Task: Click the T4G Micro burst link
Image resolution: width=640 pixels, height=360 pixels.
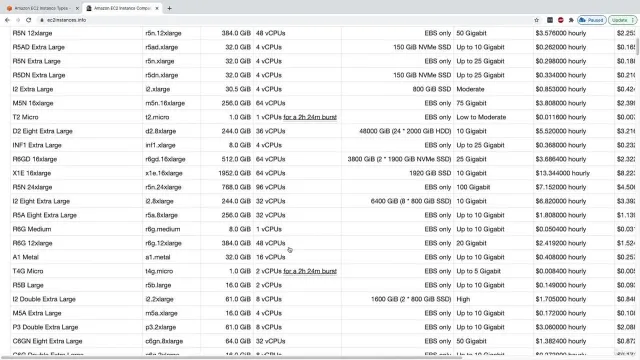Action: (x=310, y=271)
